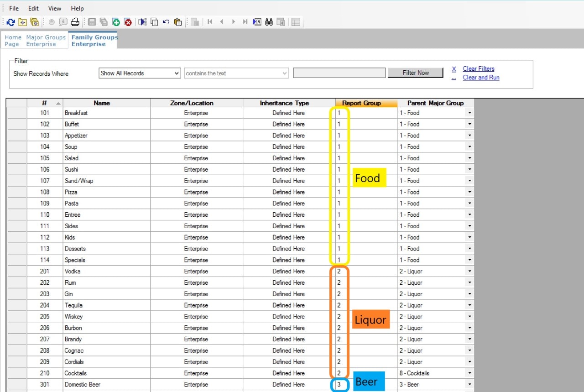Image resolution: width=584 pixels, height=392 pixels.
Task: Click the Paste clipboard icon
Action: 178,22
